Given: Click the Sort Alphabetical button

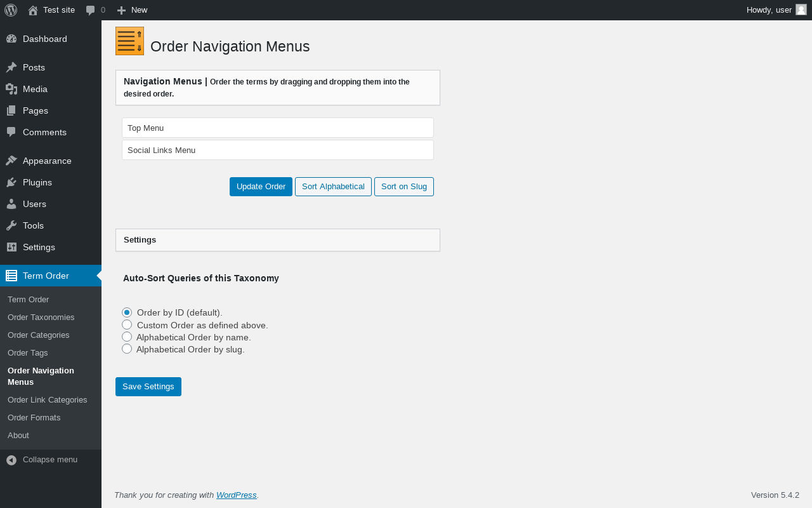Looking at the screenshot, I should (x=333, y=187).
